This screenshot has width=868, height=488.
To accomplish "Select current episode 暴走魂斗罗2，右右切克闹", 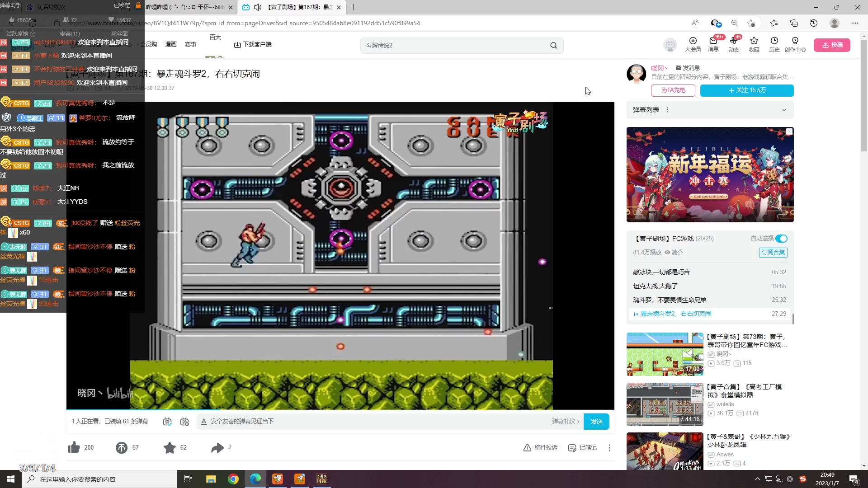I will pos(709,314).
